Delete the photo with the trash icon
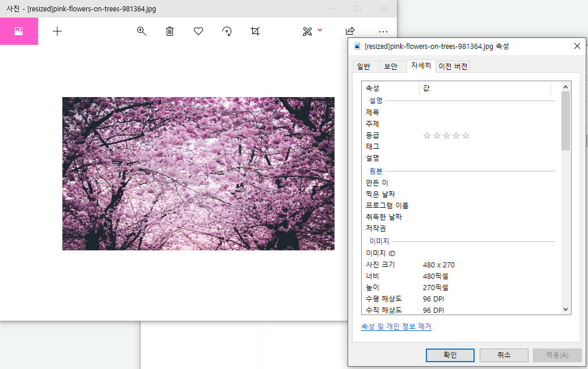This screenshot has height=369, width=588. [x=170, y=31]
